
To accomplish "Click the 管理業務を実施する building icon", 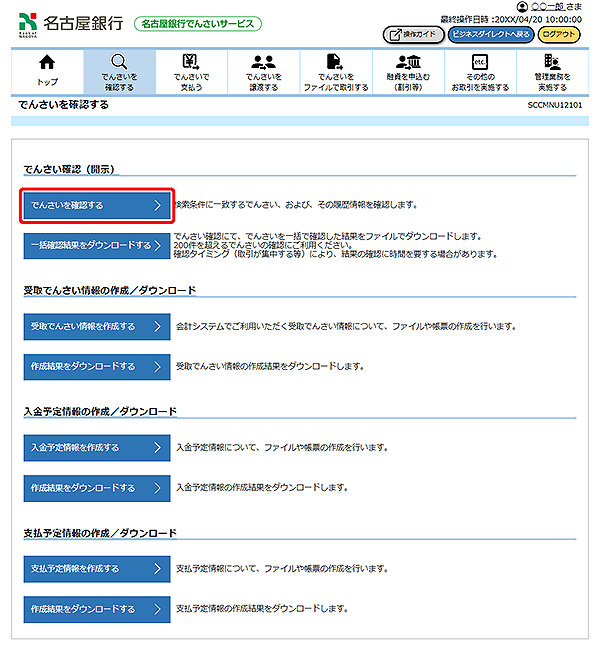I will [x=552, y=62].
